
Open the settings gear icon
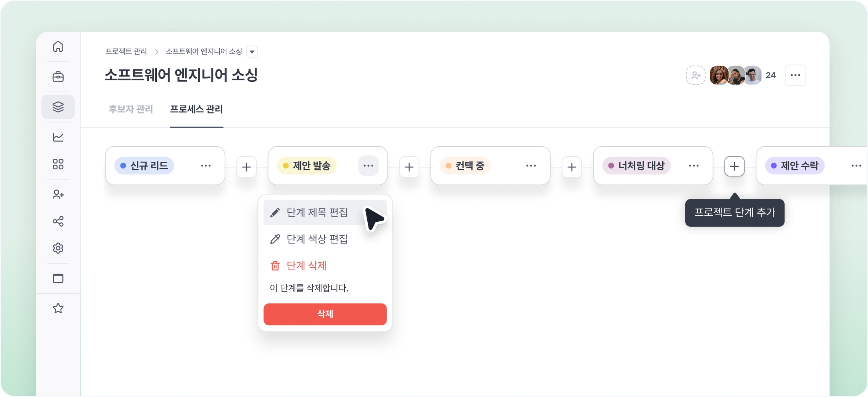58,248
